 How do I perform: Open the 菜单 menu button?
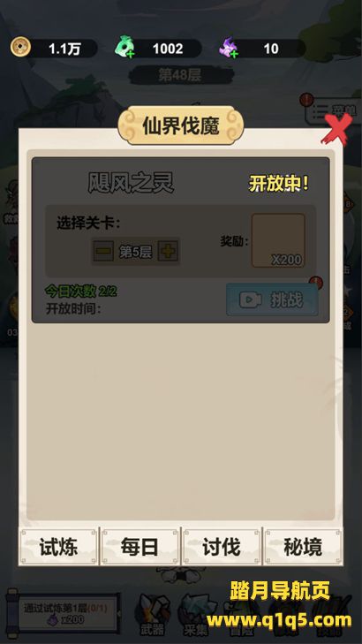pyautogui.click(x=333, y=111)
